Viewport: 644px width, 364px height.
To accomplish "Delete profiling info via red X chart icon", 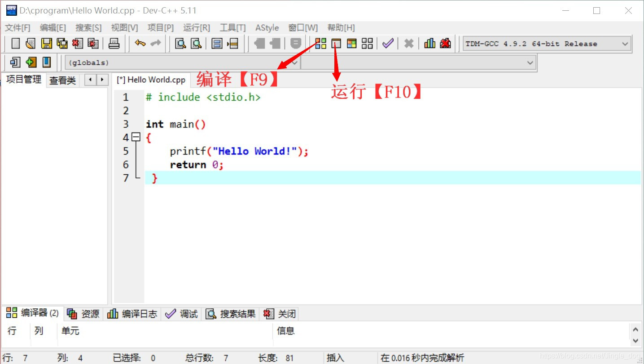I will 445,44.
